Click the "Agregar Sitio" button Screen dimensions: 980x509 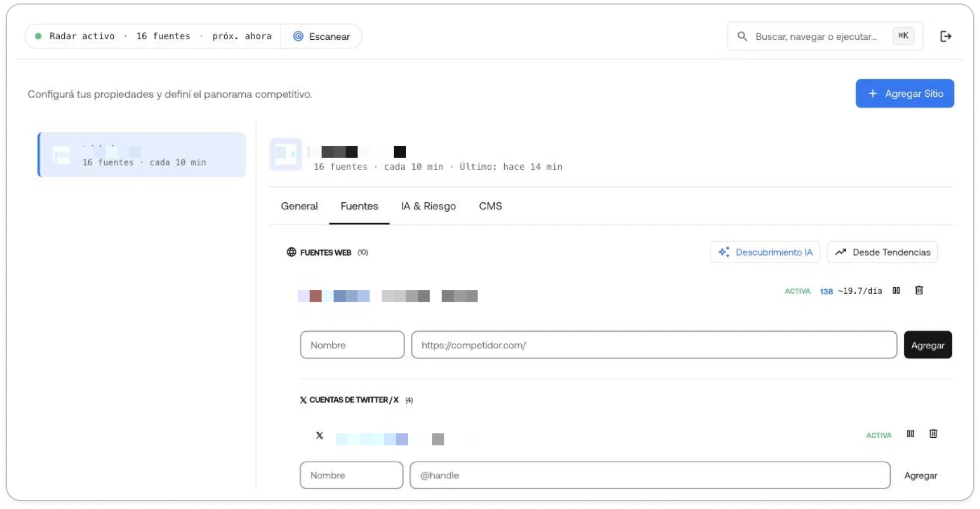coord(905,93)
